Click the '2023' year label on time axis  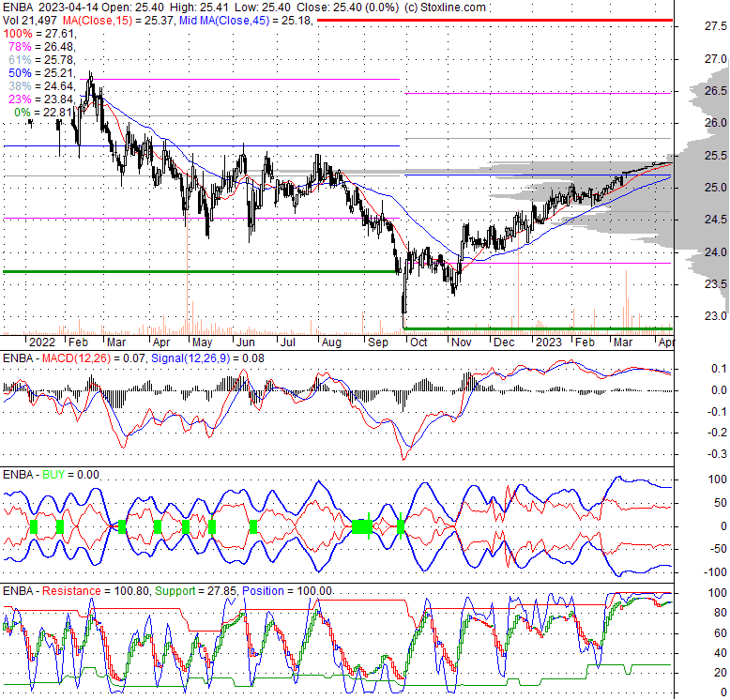pyautogui.click(x=548, y=342)
